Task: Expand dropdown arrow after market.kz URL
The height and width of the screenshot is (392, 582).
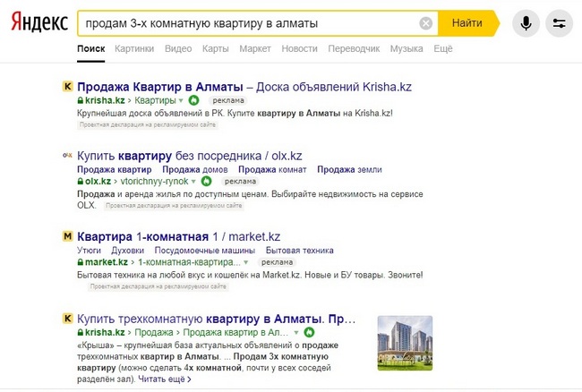Action: point(245,263)
